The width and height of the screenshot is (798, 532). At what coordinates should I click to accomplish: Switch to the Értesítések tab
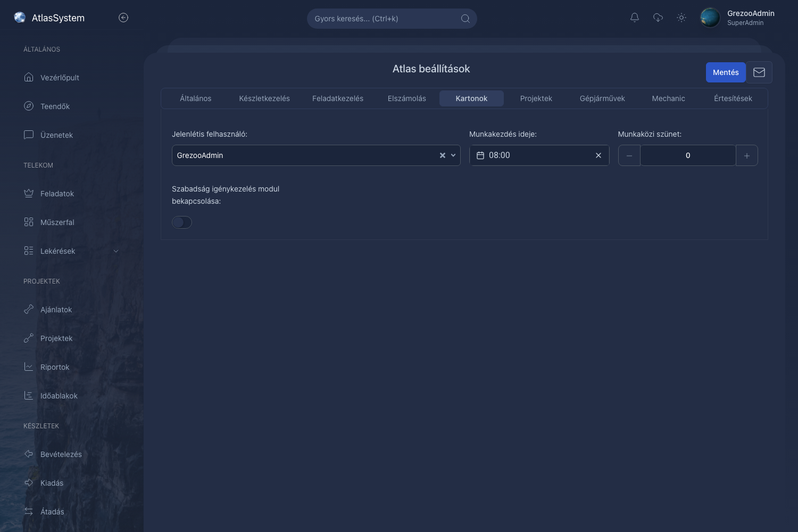point(733,98)
